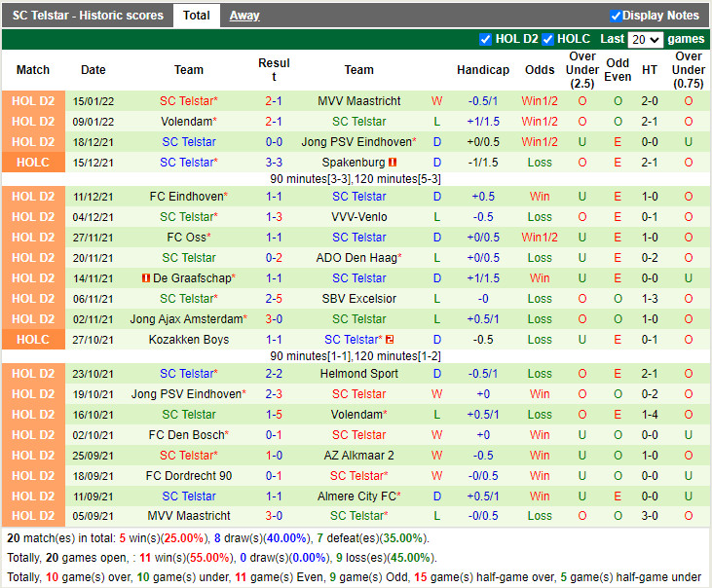Open MVV Maastricht team on 15/01/22 row

pos(358,100)
